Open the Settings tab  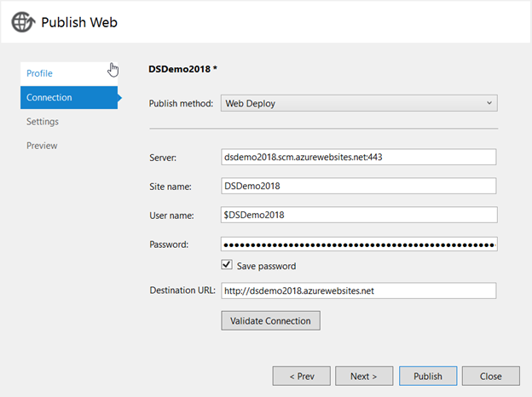pyautogui.click(x=43, y=122)
